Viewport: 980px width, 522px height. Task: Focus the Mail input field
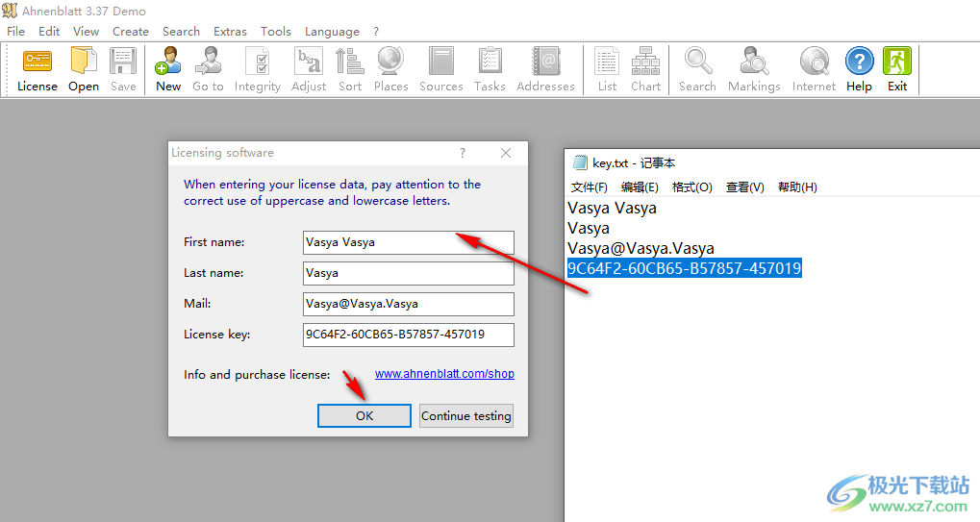click(x=409, y=304)
